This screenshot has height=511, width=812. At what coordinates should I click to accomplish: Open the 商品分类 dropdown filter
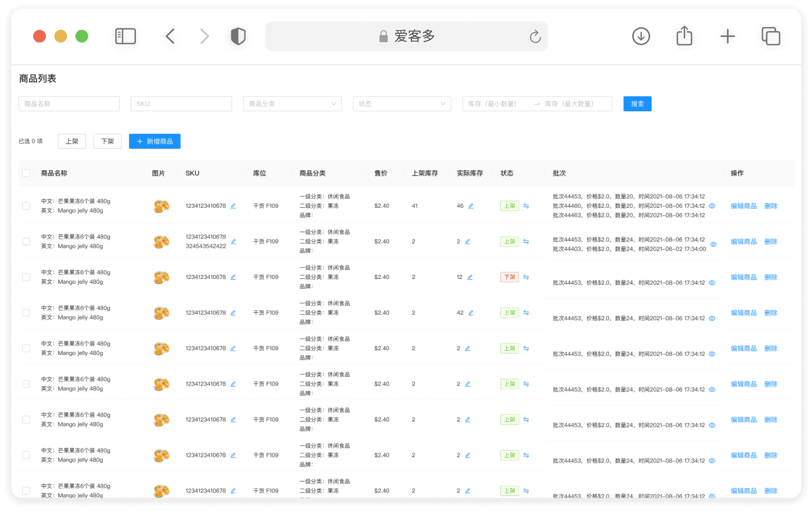click(292, 104)
